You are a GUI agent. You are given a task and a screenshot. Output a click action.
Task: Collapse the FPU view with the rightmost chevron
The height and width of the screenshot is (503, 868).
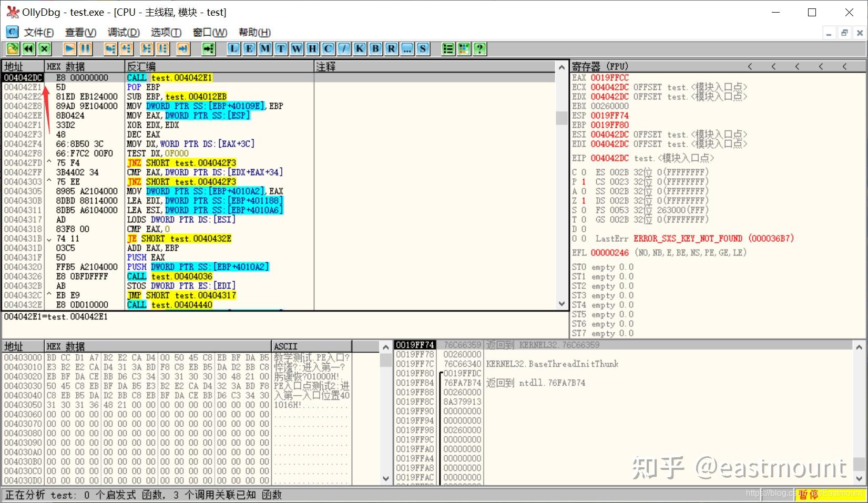(845, 66)
